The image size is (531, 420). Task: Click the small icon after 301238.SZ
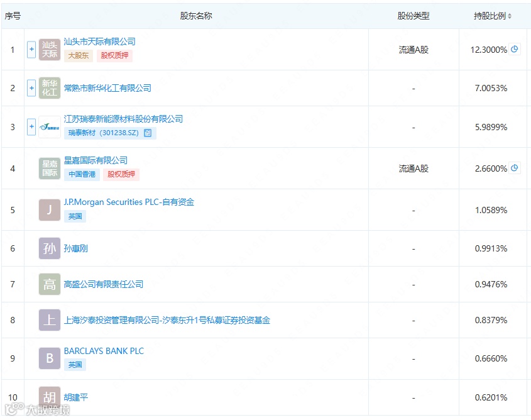click(x=148, y=133)
